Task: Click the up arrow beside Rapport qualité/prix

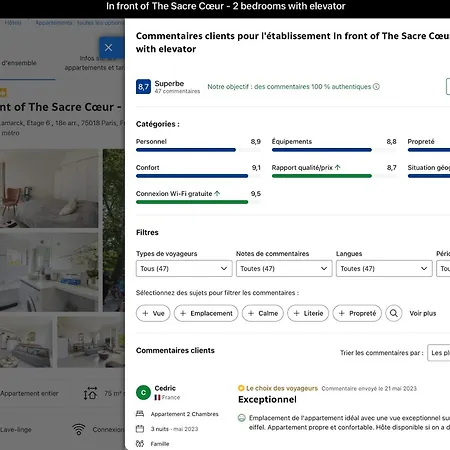Action: coord(338,167)
